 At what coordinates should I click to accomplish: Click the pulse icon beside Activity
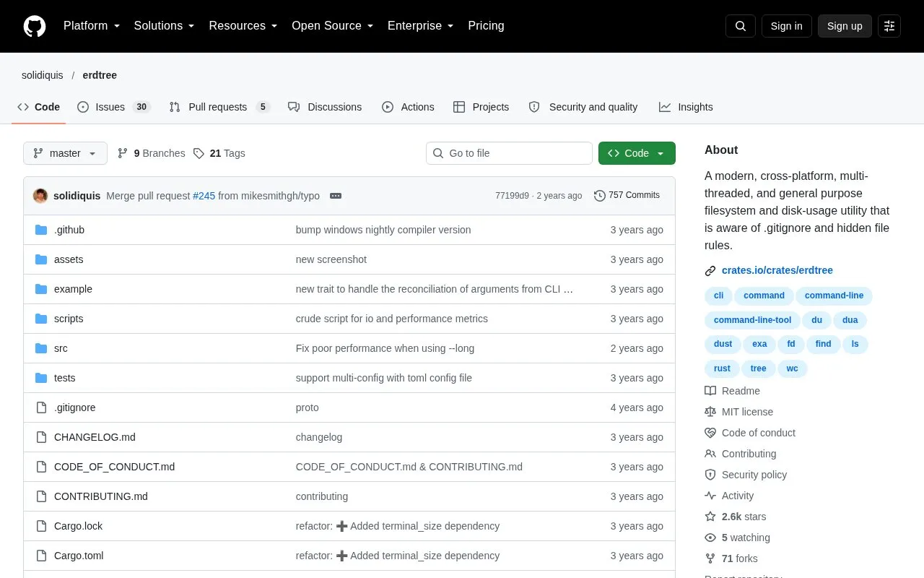[x=710, y=496]
